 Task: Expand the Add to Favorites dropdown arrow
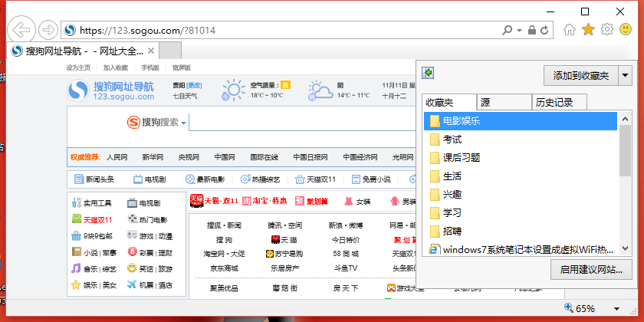point(625,75)
